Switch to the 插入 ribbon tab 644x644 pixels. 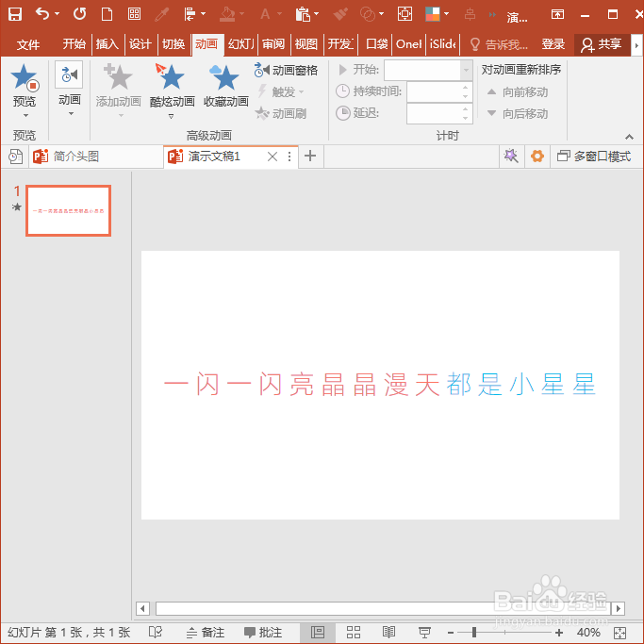107,44
